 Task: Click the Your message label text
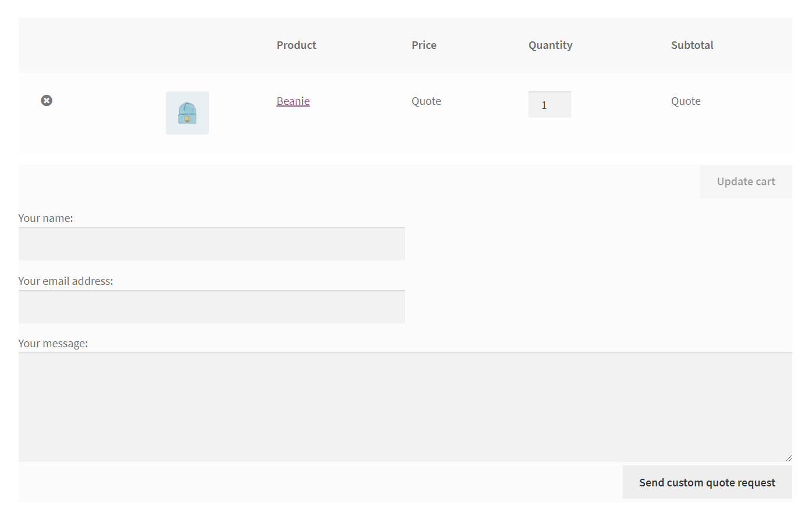[54, 343]
